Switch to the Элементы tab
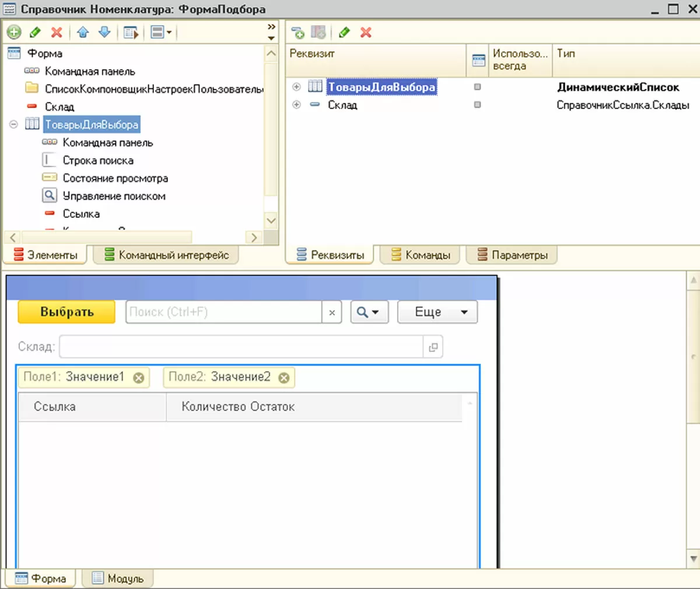Screen dimensions: 700x589 coord(45,255)
